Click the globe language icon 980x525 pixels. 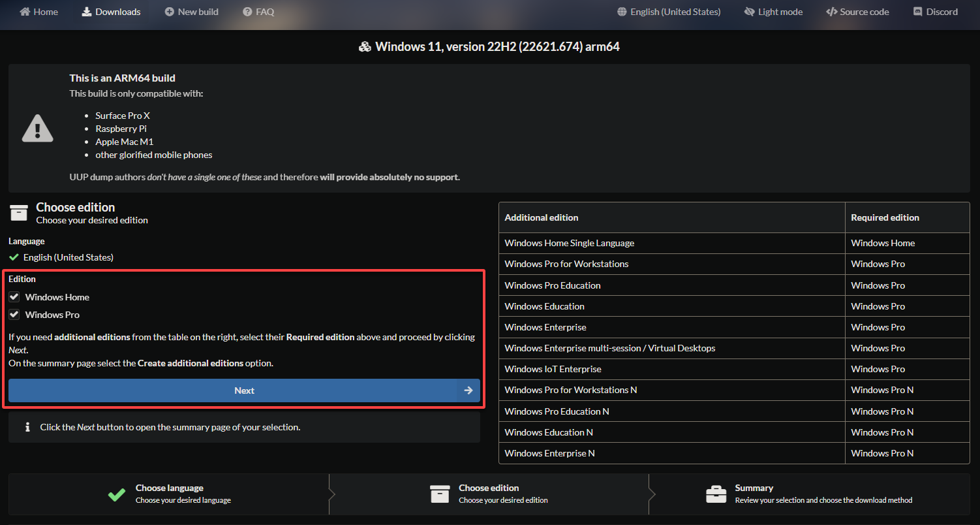[x=622, y=12]
